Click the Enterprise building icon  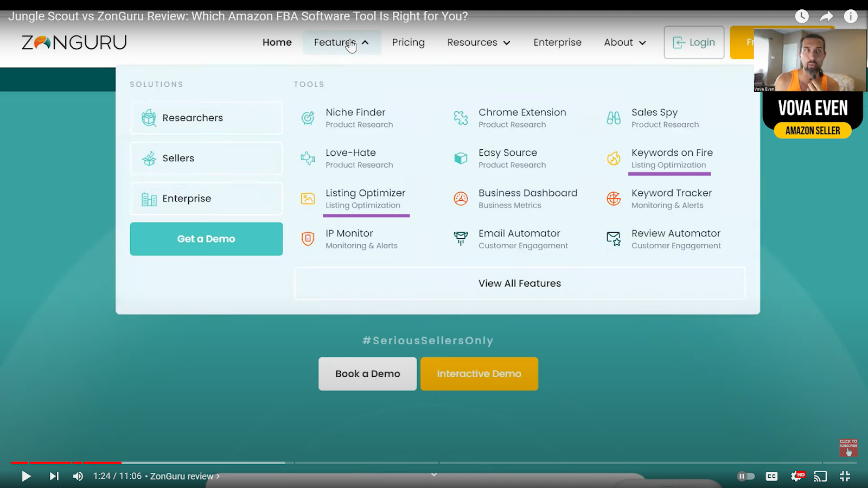[x=149, y=199]
